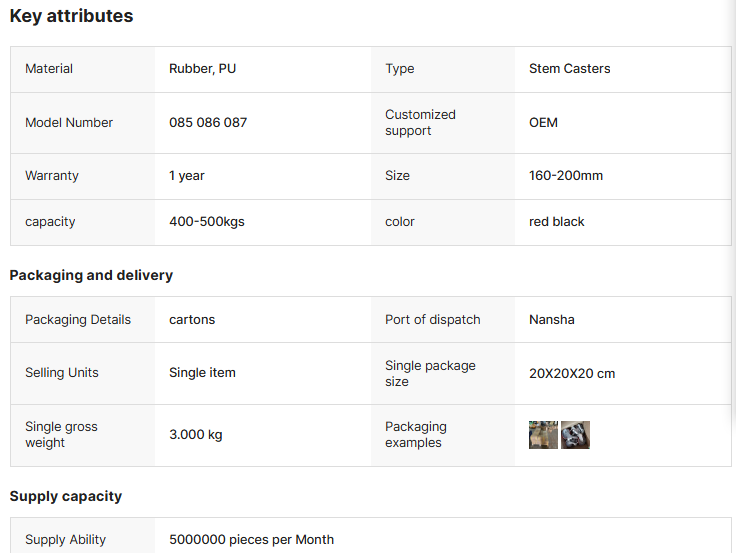This screenshot has height=553, width=736.
Task: Select the 3.000 kg gross weight value
Action: click(196, 435)
